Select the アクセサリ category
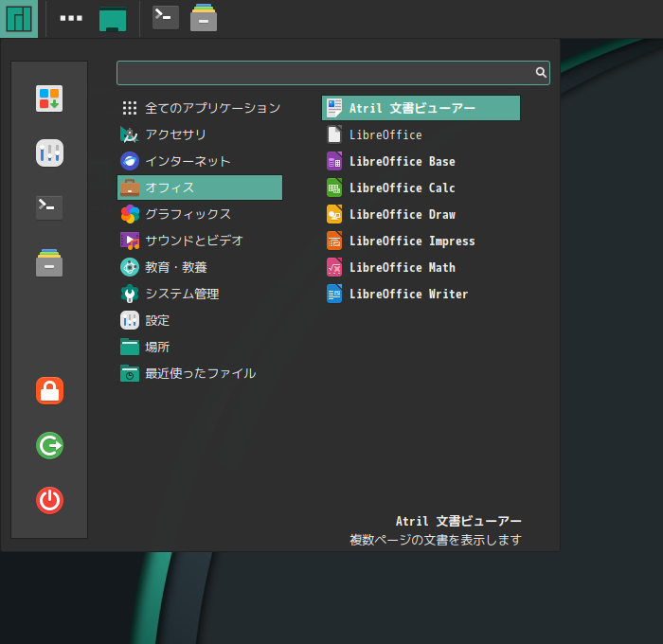Screen dimensions: 663x644 (200, 134)
